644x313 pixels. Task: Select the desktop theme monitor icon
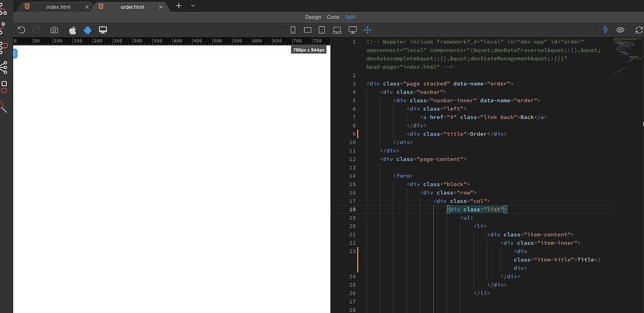click(x=103, y=30)
